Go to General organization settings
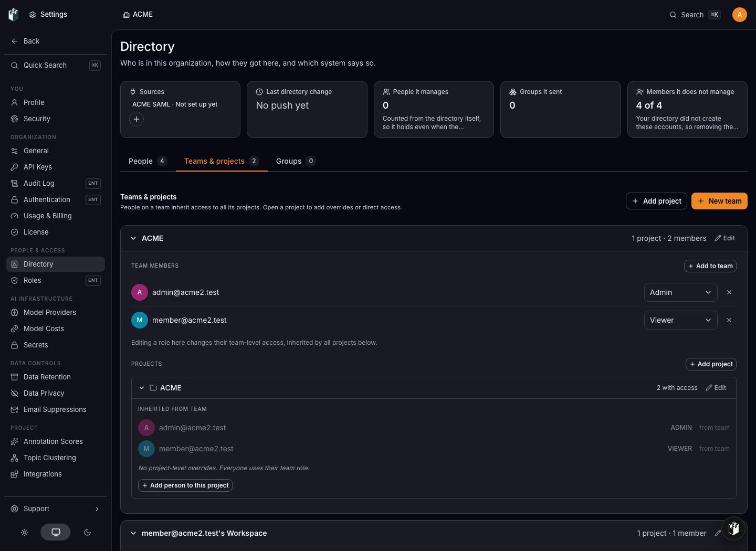This screenshot has height=551, width=756. 56,151
